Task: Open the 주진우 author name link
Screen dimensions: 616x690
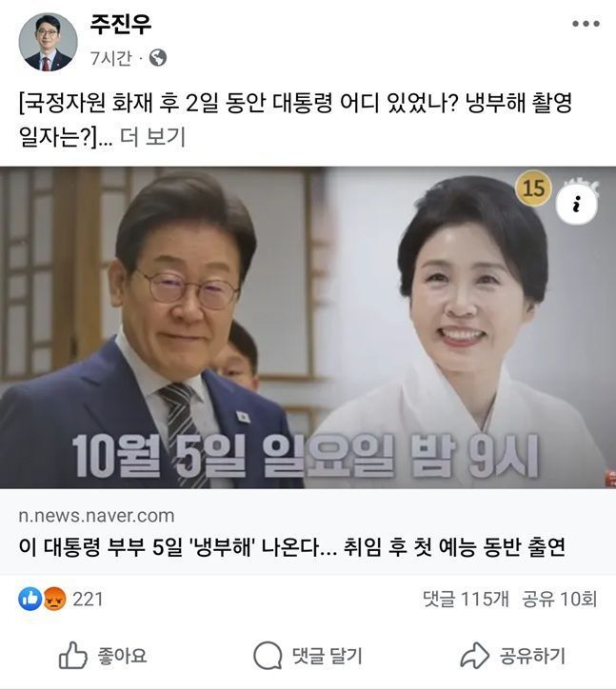Action: (120, 25)
